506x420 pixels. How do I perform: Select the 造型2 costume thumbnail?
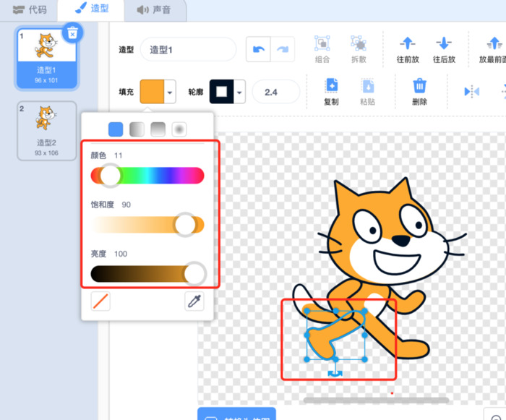(x=46, y=130)
